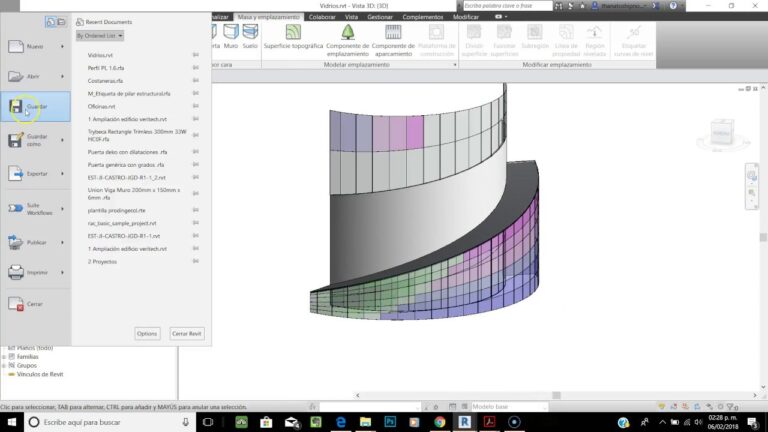
Task: Expand the Exportar submenu arrow
Action: [62, 173]
